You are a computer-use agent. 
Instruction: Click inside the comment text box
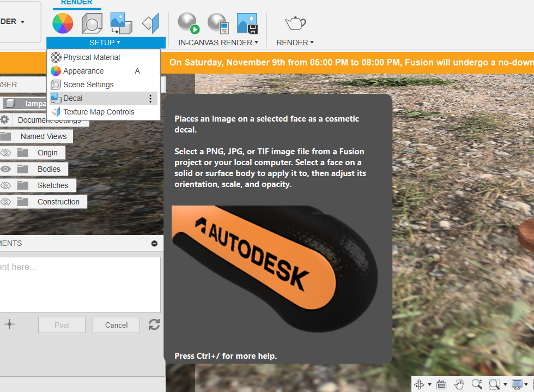click(x=80, y=285)
